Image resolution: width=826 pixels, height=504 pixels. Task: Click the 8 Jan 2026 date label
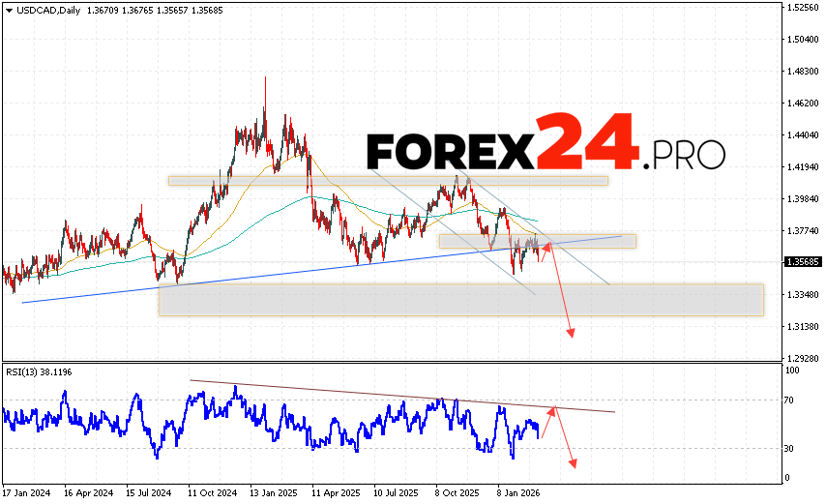coord(517,491)
